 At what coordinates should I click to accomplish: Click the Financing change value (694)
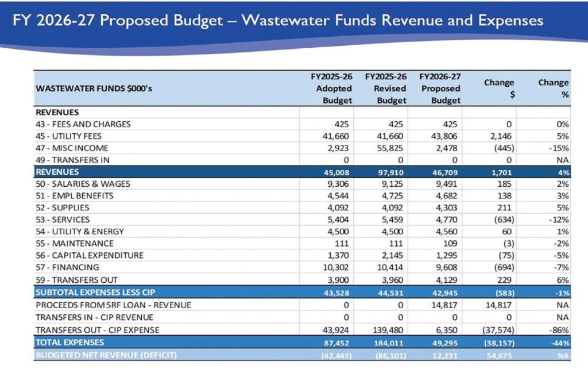[x=504, y=268]
